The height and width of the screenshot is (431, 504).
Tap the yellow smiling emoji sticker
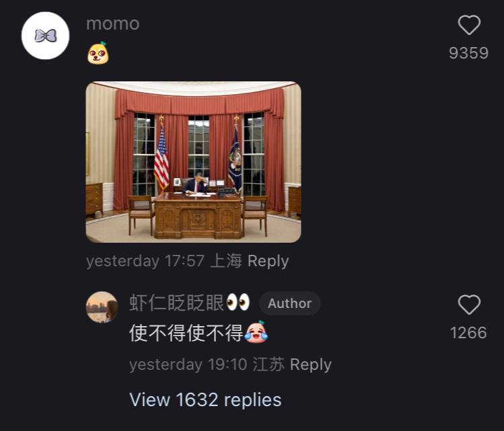(98, 53)
